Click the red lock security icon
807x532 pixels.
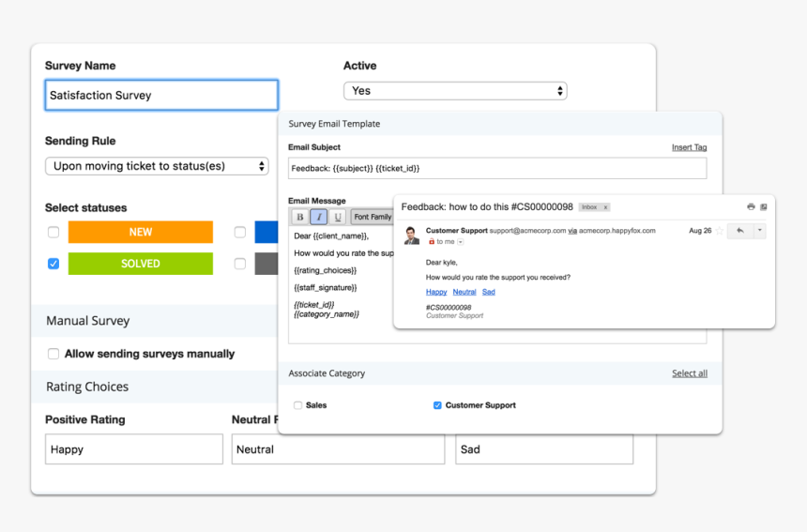click(432, 241)
